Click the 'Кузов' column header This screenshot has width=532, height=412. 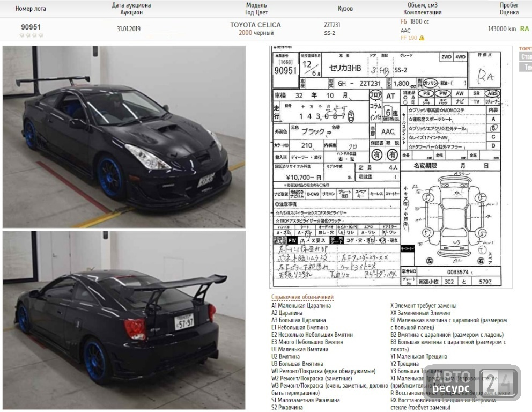pos(345,9)
